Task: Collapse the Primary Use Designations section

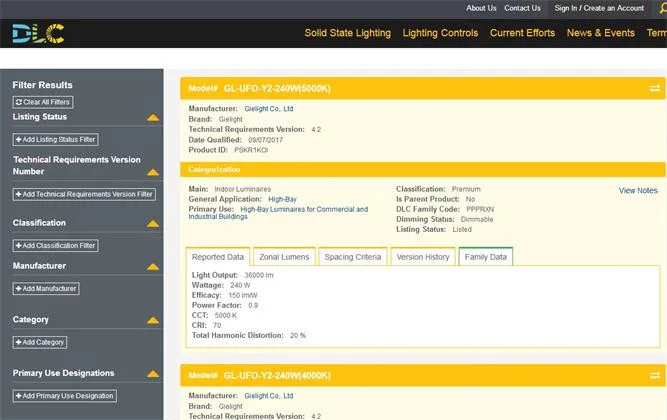Action: coord(153,374)
